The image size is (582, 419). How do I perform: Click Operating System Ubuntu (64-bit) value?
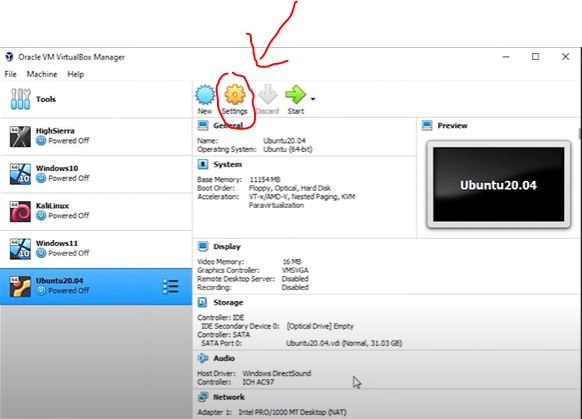(288, 149)
